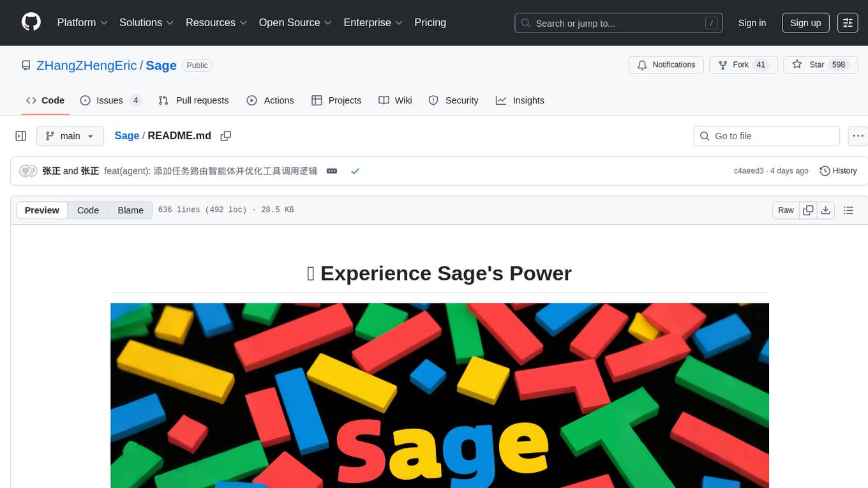
Task: Focus the Search or jump to field
Action: pos(618,23)
